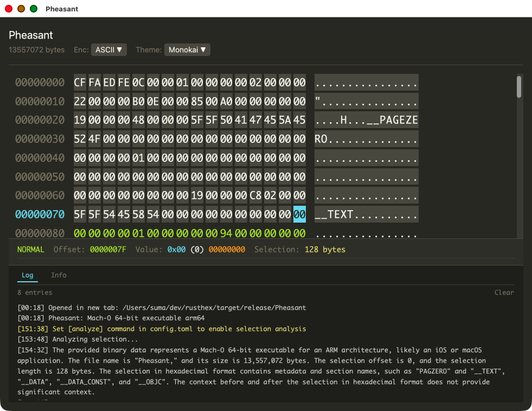Screen dimensions: 532x411
Task: Open the Enc encoding dropdown set to ASCII
Action: 108,49
